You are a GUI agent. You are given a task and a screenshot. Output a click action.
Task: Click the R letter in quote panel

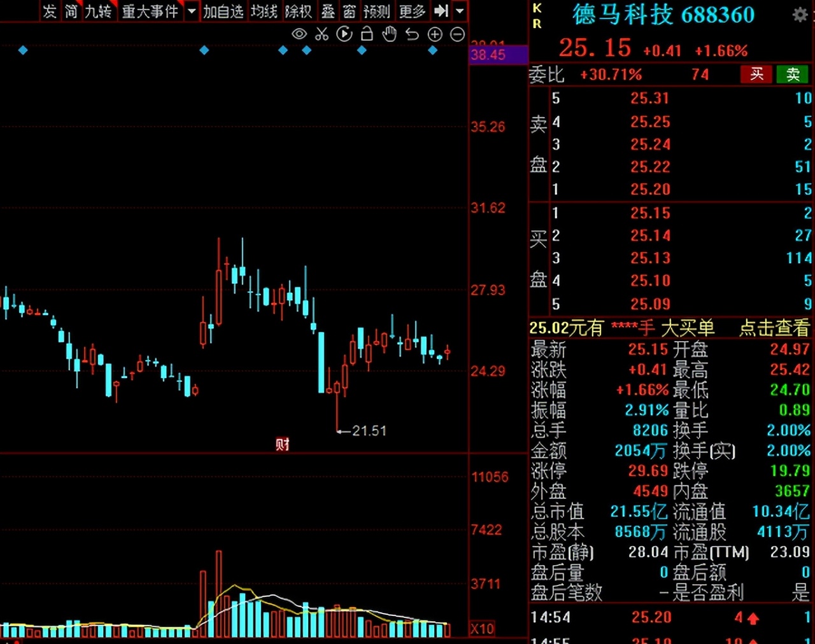click(x=537, y=24)
